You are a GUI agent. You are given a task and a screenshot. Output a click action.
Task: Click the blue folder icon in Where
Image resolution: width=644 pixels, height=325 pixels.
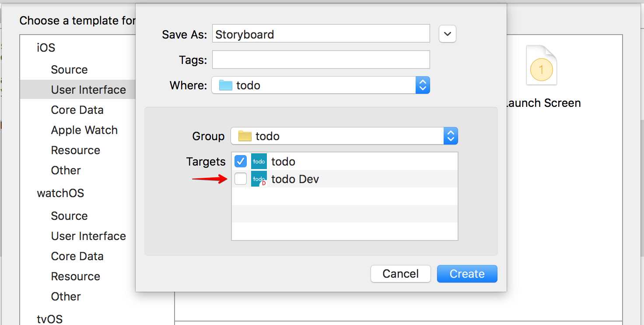(x=225, y=85)
